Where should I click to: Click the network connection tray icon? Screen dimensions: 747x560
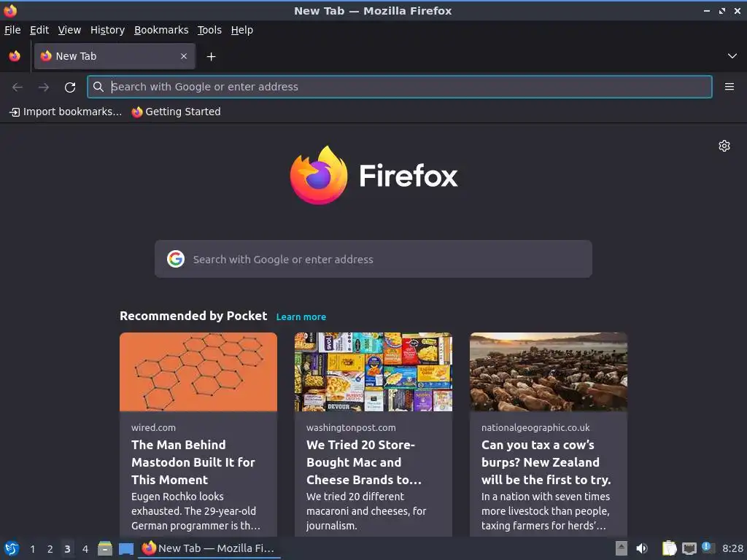(x=689, y=548)
